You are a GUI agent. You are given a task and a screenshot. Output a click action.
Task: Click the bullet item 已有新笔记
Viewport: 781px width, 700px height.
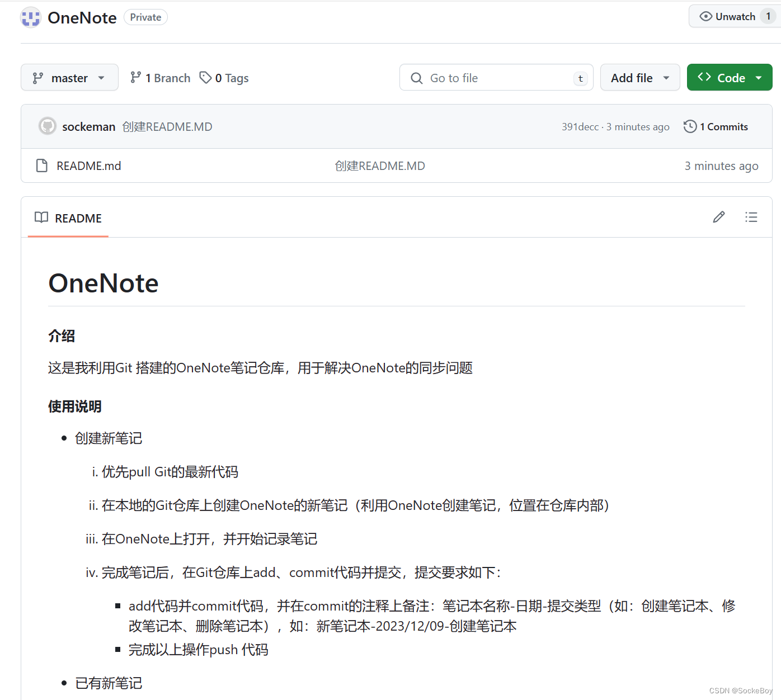coord(109,683)
